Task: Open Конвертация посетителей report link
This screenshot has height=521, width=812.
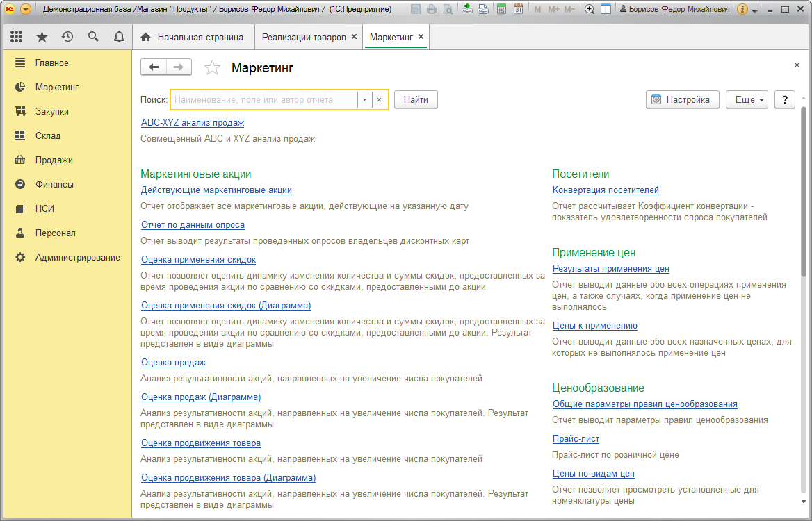Action: [606, 190]
